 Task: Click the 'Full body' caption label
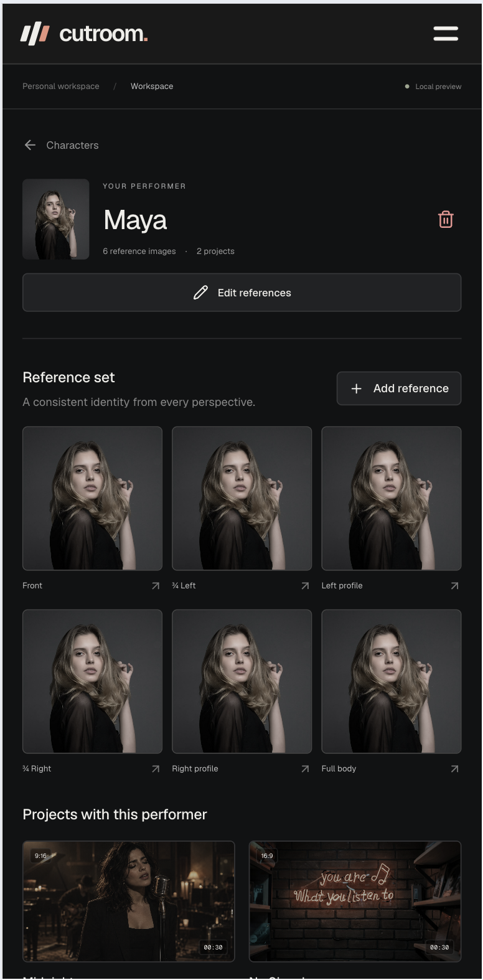coord(339,769)
